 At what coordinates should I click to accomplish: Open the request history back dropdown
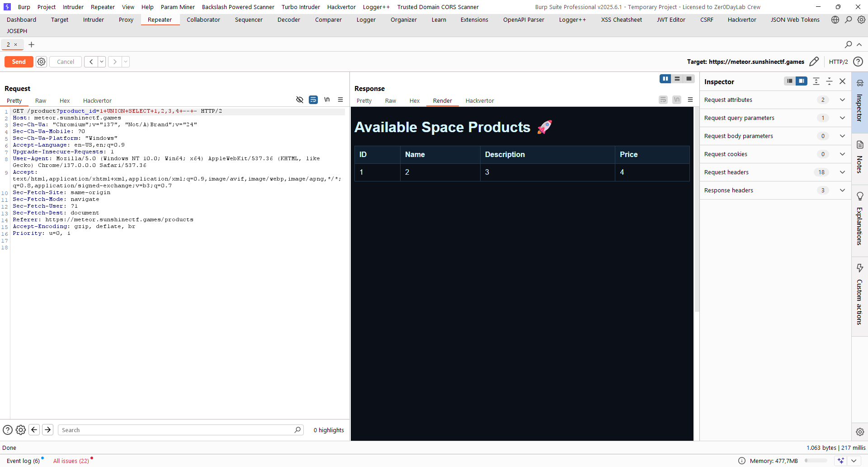click(102, 62)
